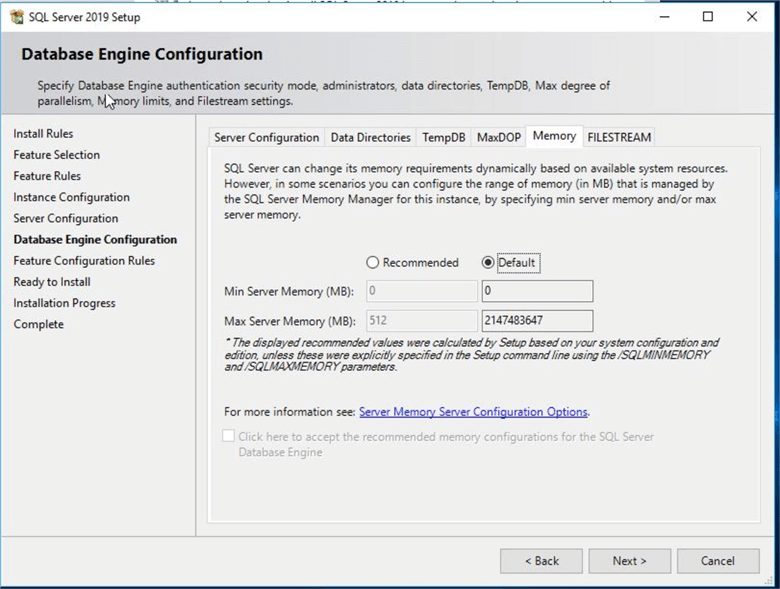Click the Next button
This screenshot has height=589, width=780.
pyautogui.click(x=629, y=561)
